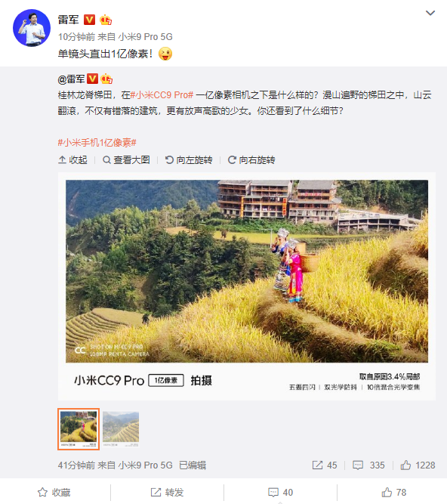Open the #小米CC9 Pro# hashtag link
The height and width of the screenshot is (504, 447).
point(162,95)
